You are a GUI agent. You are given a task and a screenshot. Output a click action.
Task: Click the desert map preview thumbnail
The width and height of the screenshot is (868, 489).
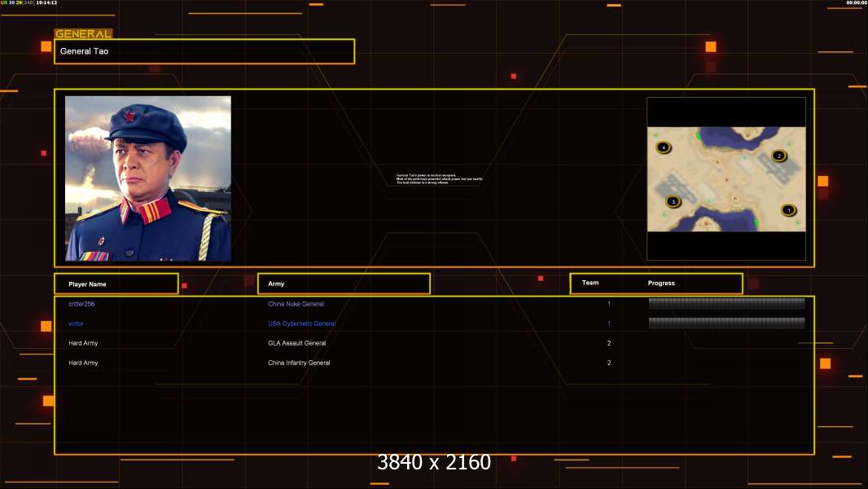(x=726, y=178)
